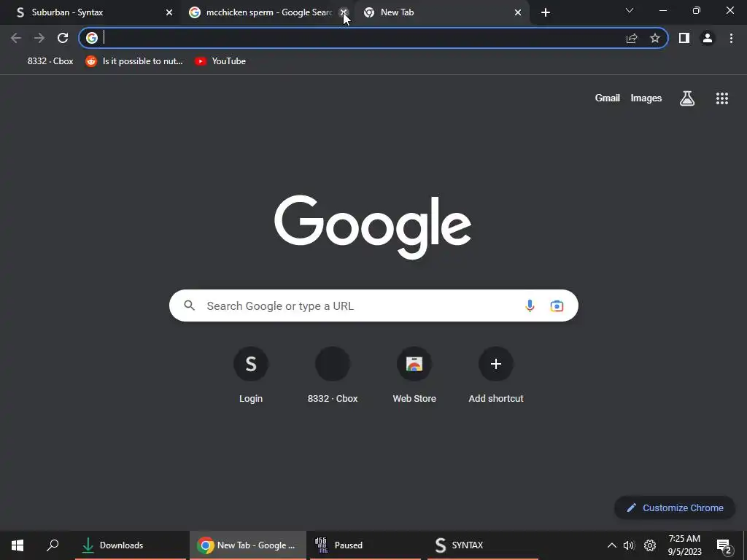Open Search Labs flask icon
The image size is (747, 560).
click(x=687, y=98)
